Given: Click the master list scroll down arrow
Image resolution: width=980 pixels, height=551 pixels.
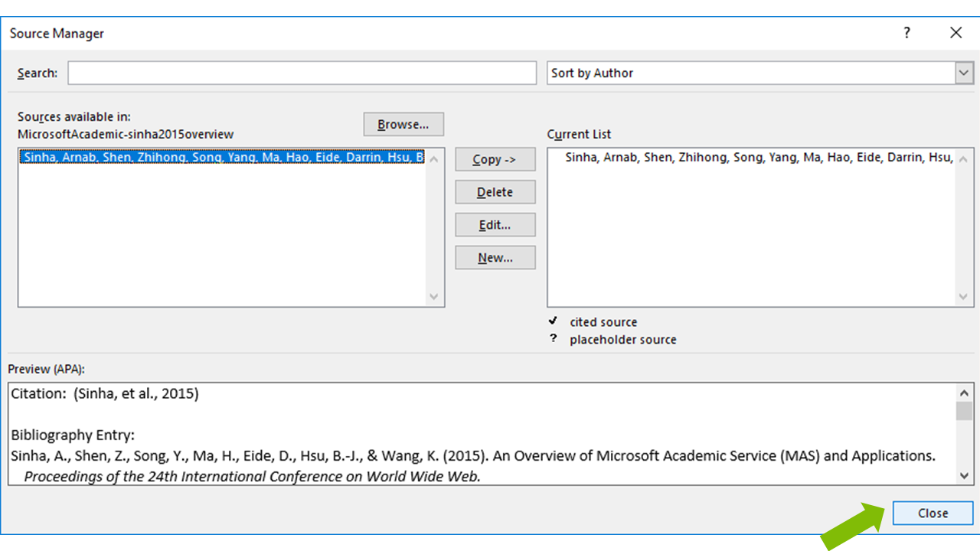Looking at the screenshot, I should 434,297.
